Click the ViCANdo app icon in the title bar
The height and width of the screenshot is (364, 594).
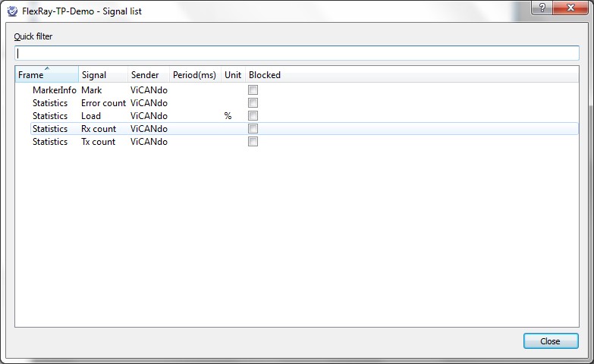pos(12,11)
